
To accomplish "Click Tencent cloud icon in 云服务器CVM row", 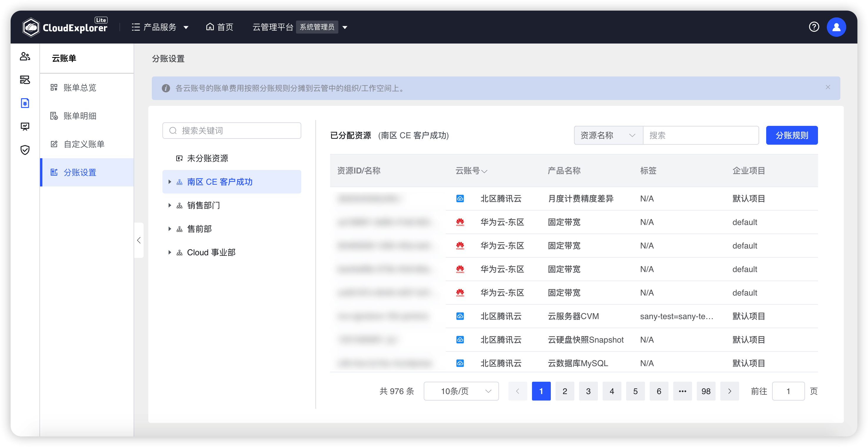I will pyautogui.click(x=460, y=316).
